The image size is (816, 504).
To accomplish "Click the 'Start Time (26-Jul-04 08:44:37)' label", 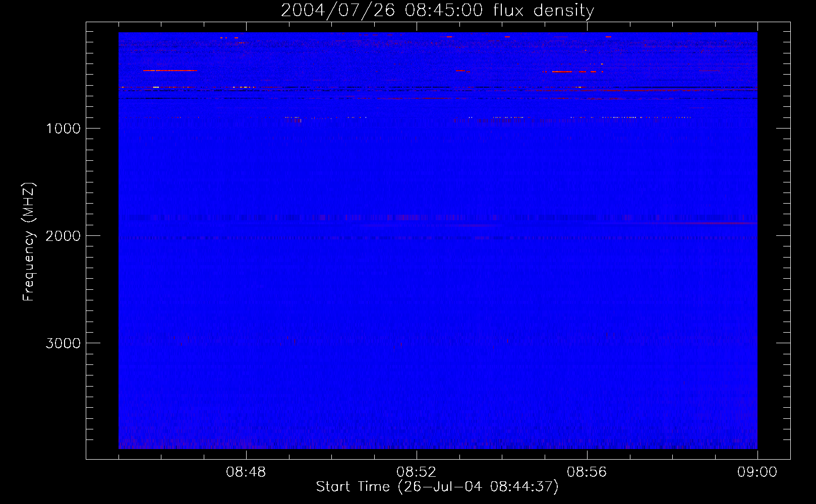I will coord(437,487).
